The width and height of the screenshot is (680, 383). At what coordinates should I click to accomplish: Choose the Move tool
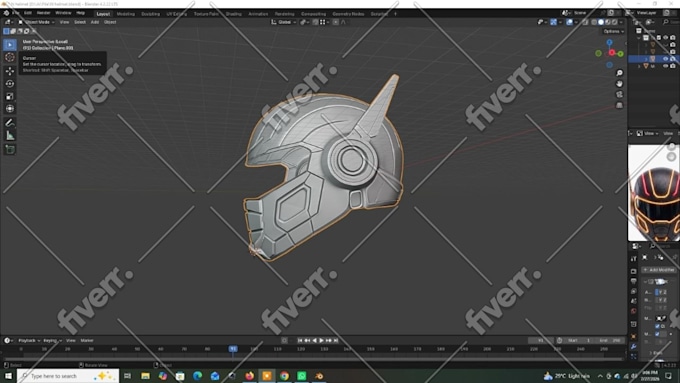pyautogui.click(x=10, y=71)
